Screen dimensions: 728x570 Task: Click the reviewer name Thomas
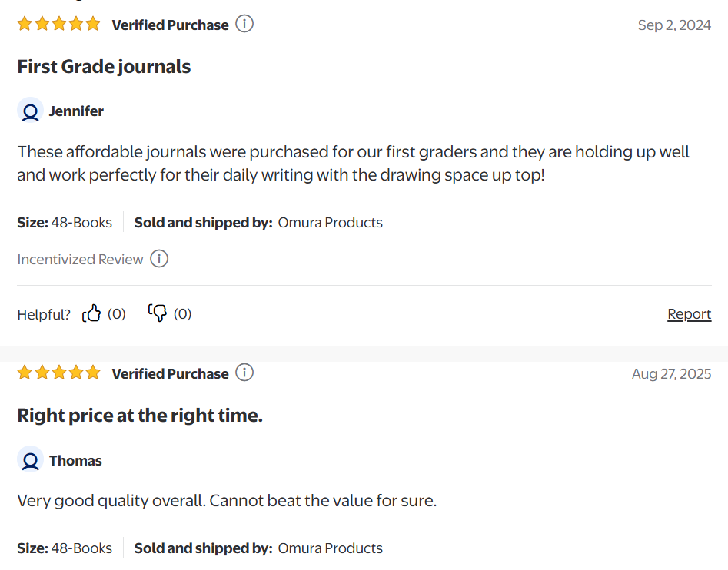(75, 460)
